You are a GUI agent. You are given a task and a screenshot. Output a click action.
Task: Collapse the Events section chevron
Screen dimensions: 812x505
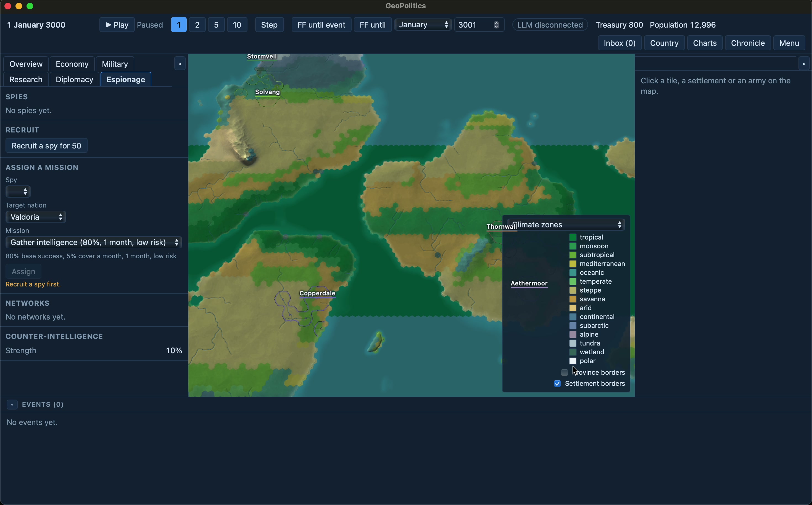point(12,405)
